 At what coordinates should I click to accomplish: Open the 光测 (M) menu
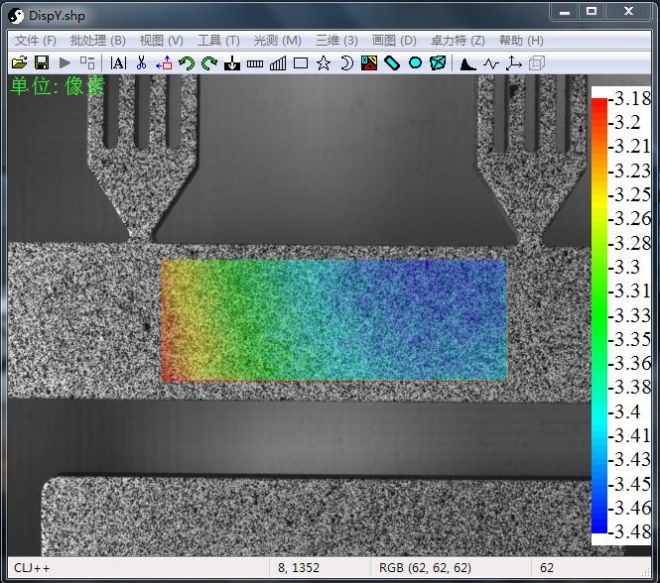277,40
